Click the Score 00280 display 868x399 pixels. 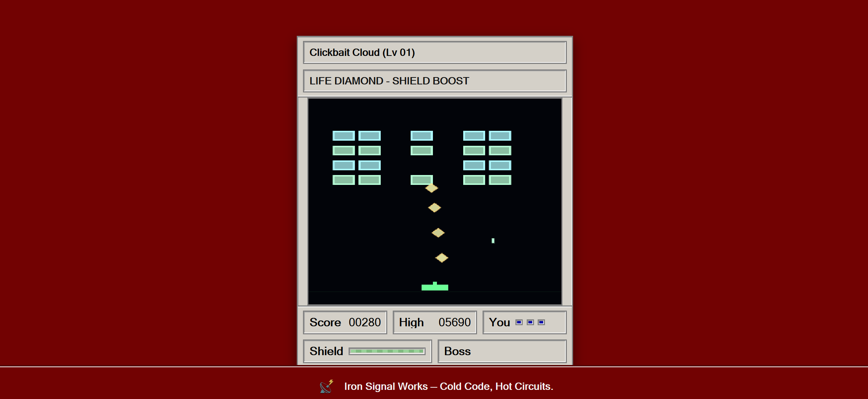coord(345,323)
